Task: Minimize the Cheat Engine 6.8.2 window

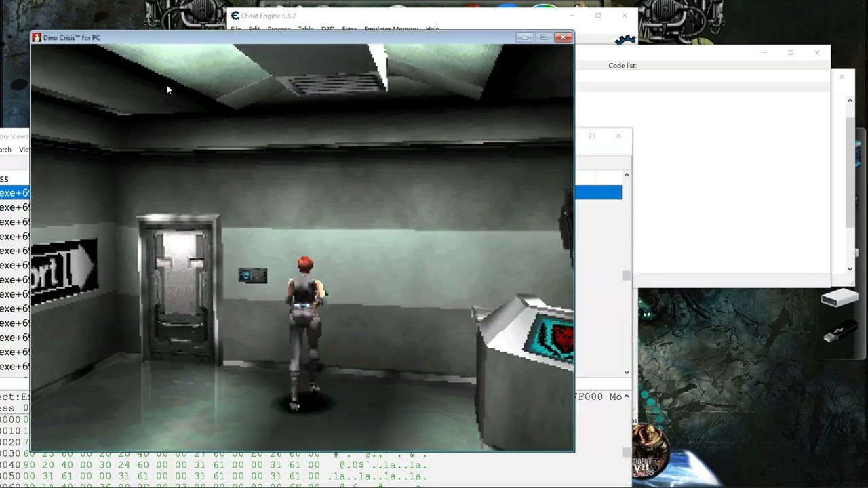Action: (572, 16)
